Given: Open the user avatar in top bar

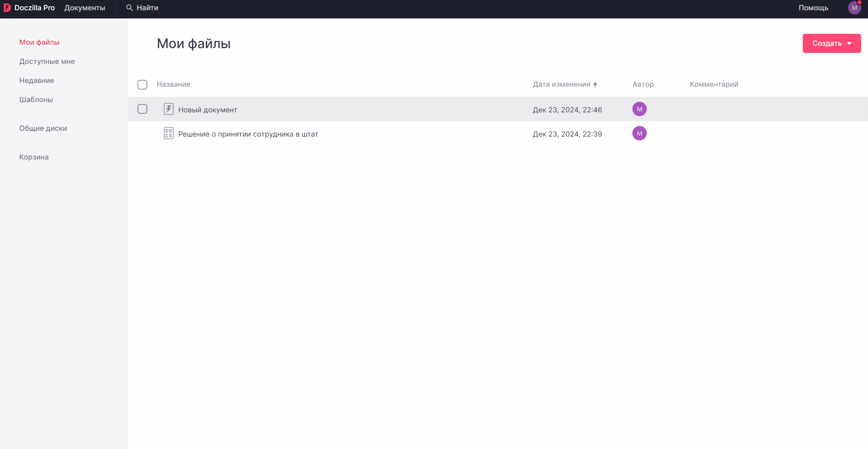Looking at the screenshot, I should tap(854, 8).
